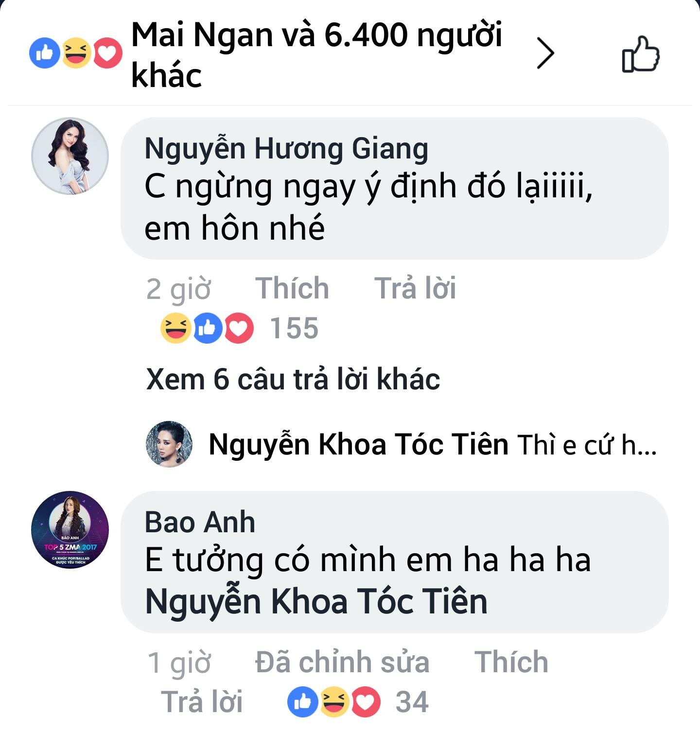This screenshot has height=733, width=700.
Task: Open Bao Anh's profile picture
Action: (70, 530)
